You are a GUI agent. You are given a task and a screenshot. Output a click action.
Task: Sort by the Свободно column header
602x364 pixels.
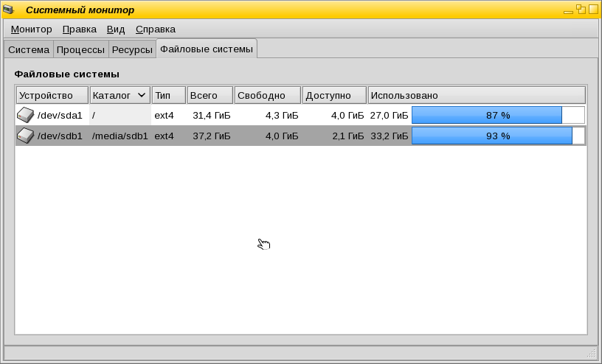click(x=268, y=95)
